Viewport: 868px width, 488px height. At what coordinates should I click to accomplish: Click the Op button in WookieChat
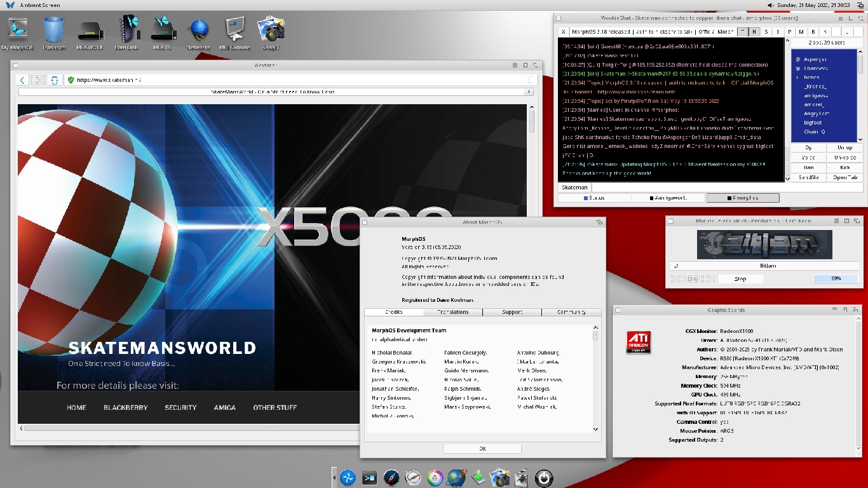click(808, 147)
